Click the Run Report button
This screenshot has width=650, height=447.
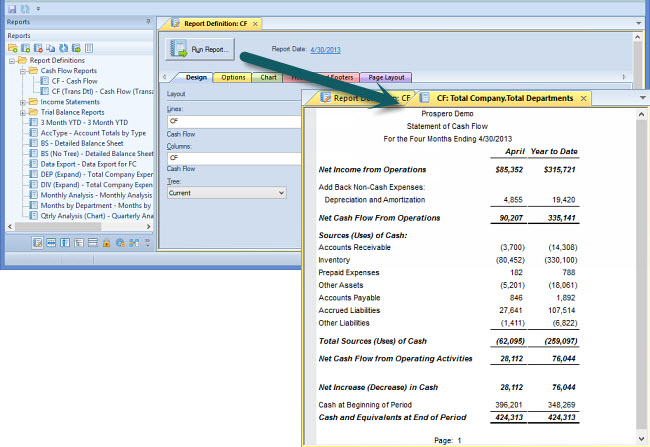[201, 48]
